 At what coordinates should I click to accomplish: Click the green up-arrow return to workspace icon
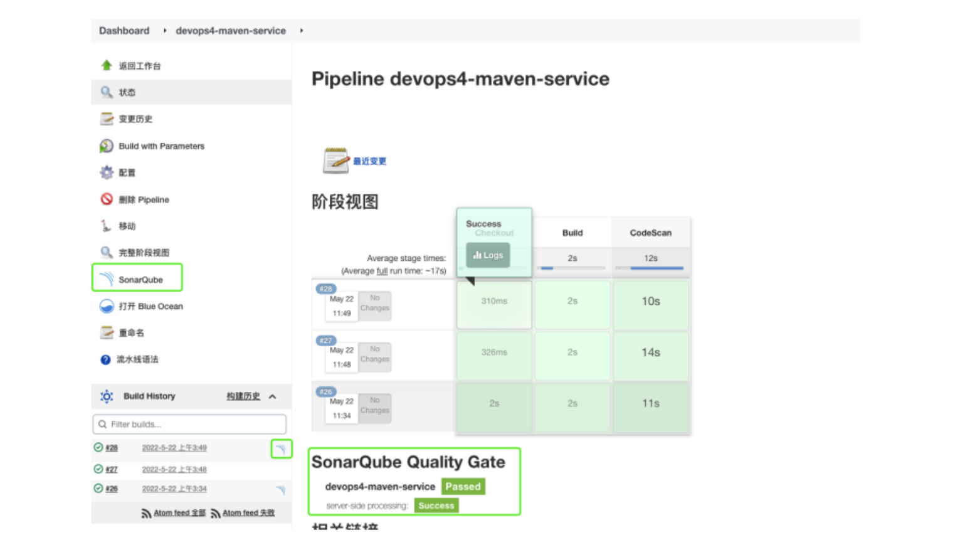click(x=107, y=65)
